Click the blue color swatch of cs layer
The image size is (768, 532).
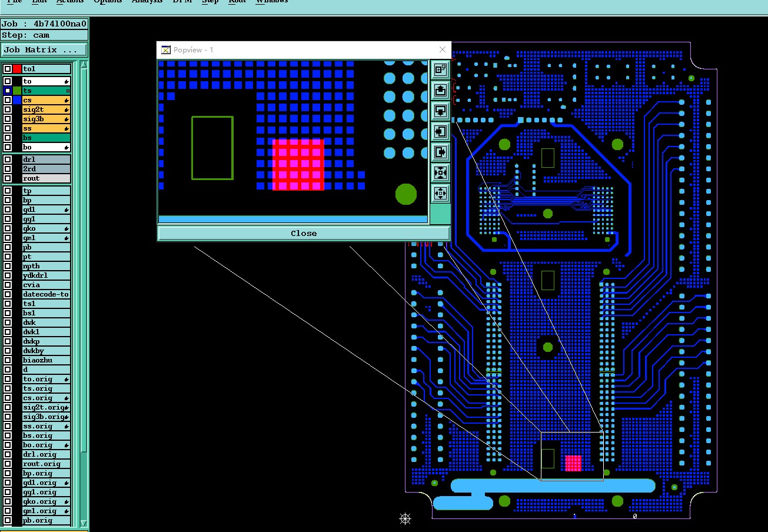pos(17,100)
